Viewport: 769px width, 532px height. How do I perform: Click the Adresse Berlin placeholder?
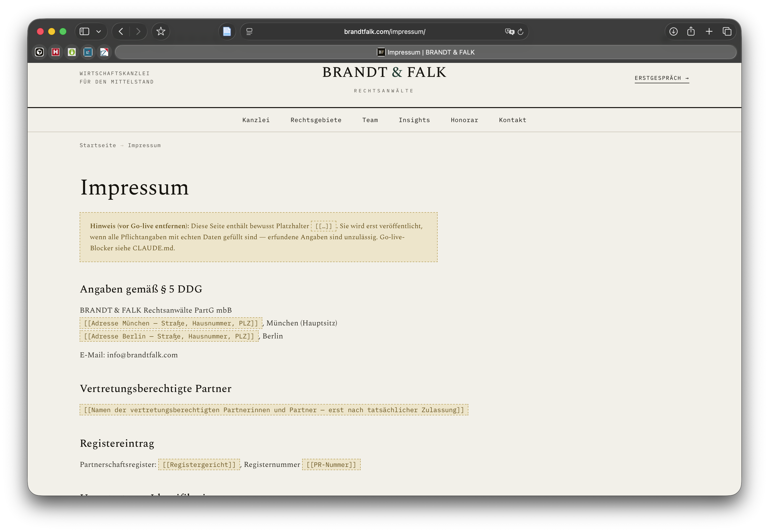point(169,336)
